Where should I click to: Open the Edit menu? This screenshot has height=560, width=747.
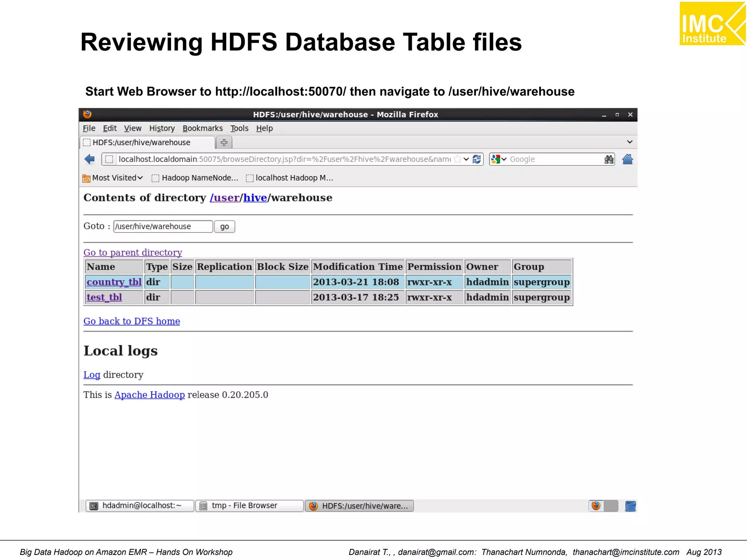coord(110,128)
